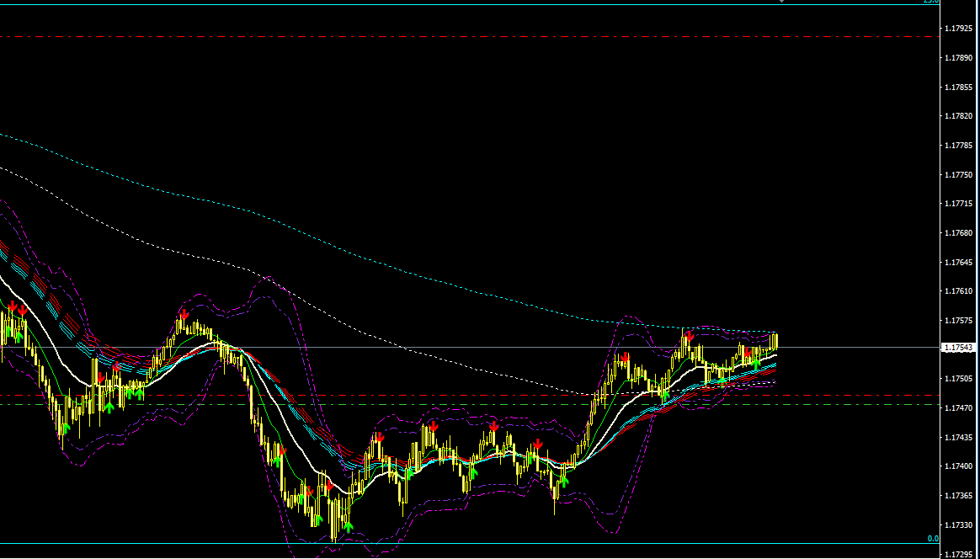Click the 1.17610 price axis label
Image resolution: width=980 pixels, height=559 pixels.
coord(959,290)
